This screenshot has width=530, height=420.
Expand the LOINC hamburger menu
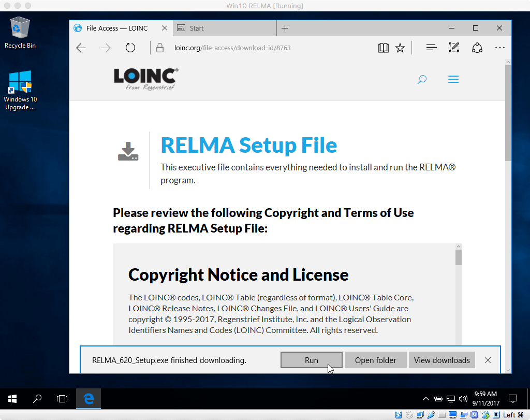coord(453,79)
